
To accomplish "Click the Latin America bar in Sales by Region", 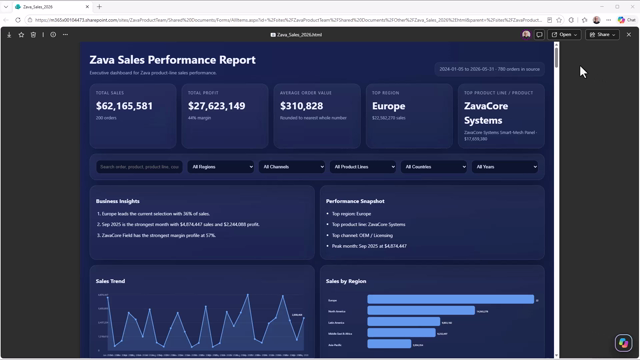I will (404, 322).
